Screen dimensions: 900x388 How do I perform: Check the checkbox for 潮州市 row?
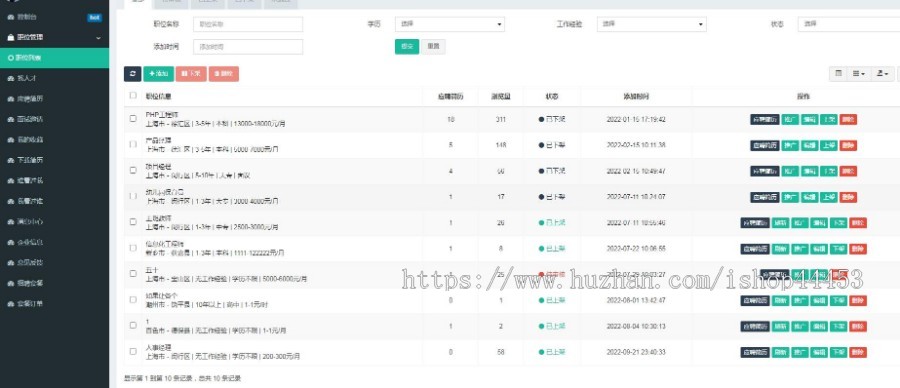click(133, 300)
